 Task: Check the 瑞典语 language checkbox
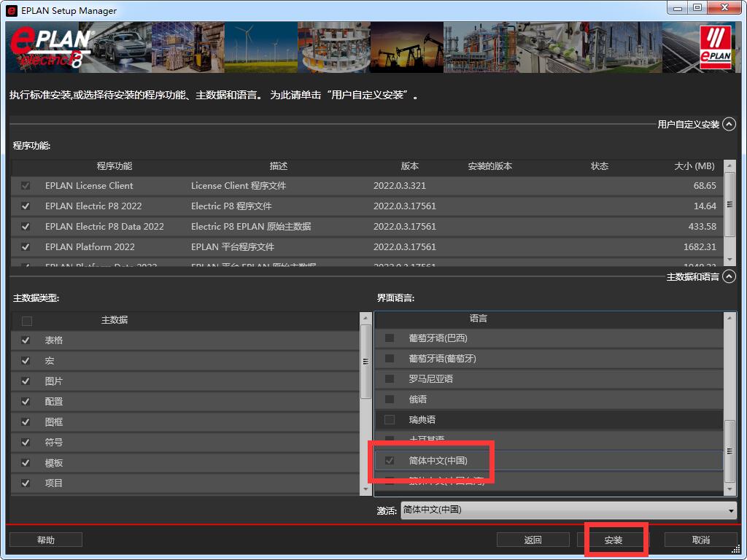(390, 420)
